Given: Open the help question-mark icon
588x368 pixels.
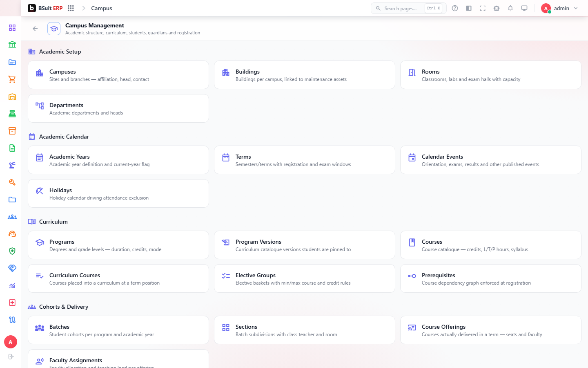Looking at the screenshot, I should tap(455, 8).
